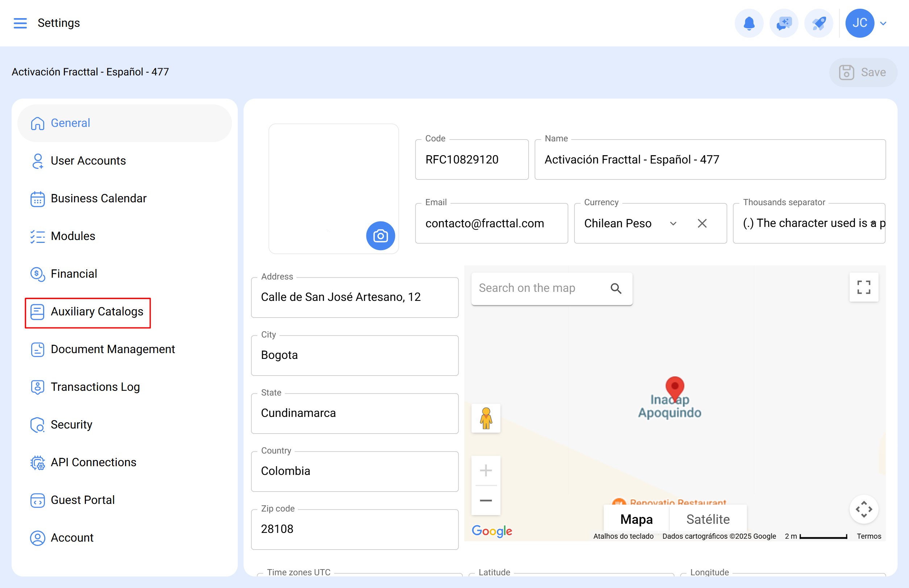
Task: Click the notifications bell icon
Action: 749,23
